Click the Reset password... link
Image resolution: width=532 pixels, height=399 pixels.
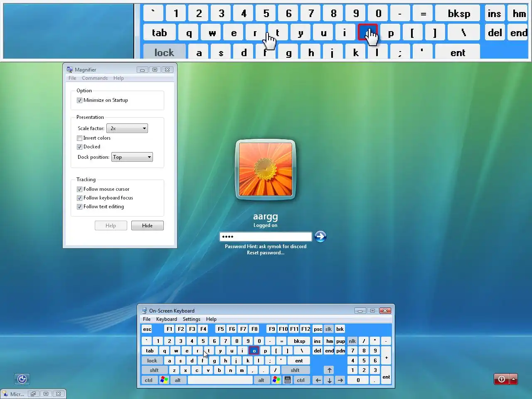(266, 253)
